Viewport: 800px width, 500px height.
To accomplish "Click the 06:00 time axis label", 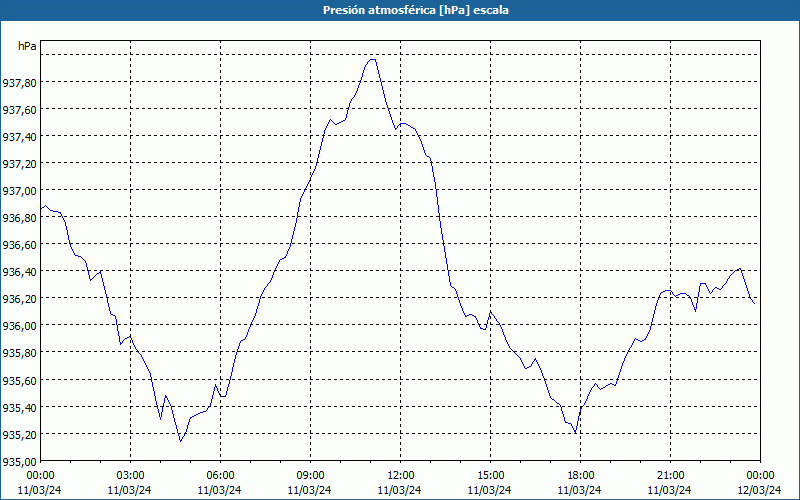I will click(220, 476).
